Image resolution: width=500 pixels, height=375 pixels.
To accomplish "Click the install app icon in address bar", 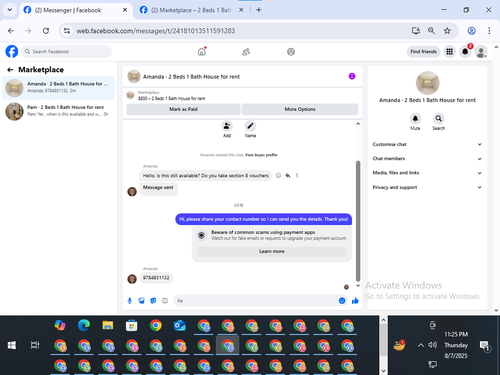I will click(x=416, y=31).
